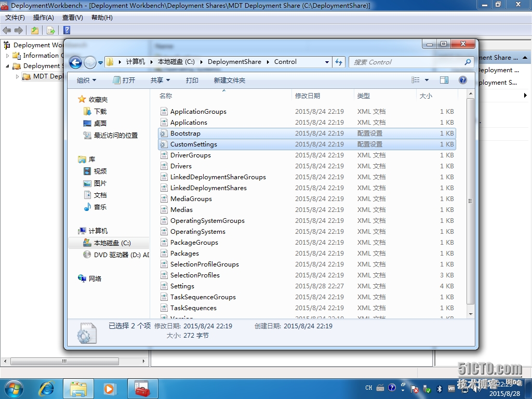Click Explorer's forward navigation button
Image resolution: width=532 pixels, height=399 pixels.
(90, 62)
